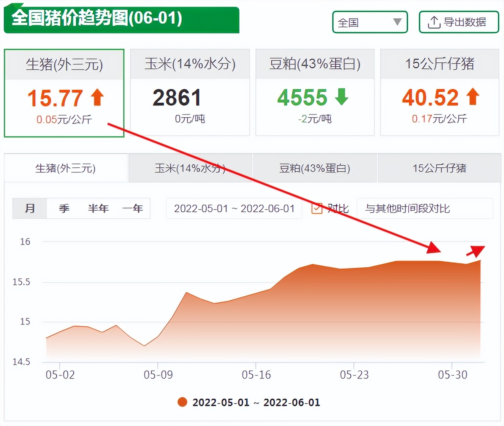Image resolution: width=504 pixels, height=426 pixels.
Task: Click the upload icon in 导出数据
Action: (434, 22)
